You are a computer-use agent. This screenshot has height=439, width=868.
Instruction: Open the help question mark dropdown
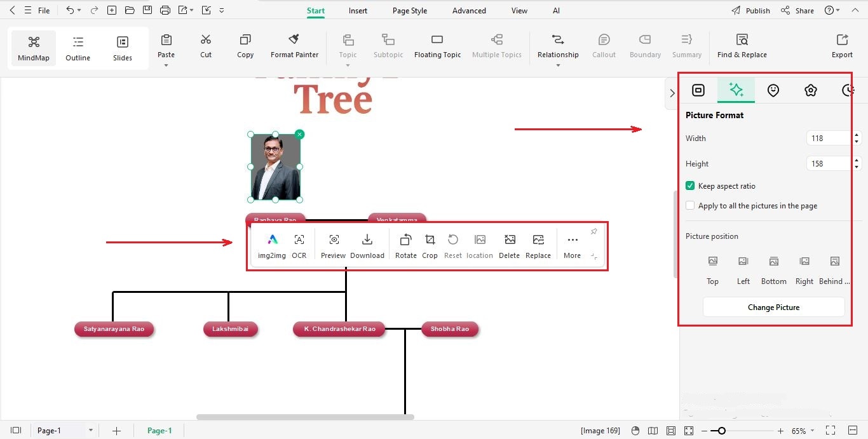tap(832, 11)
